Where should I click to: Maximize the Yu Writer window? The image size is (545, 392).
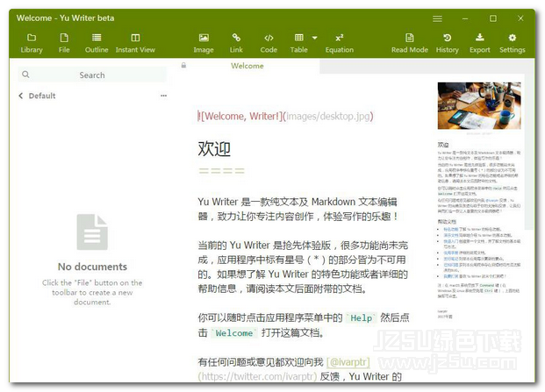[493, 18]
